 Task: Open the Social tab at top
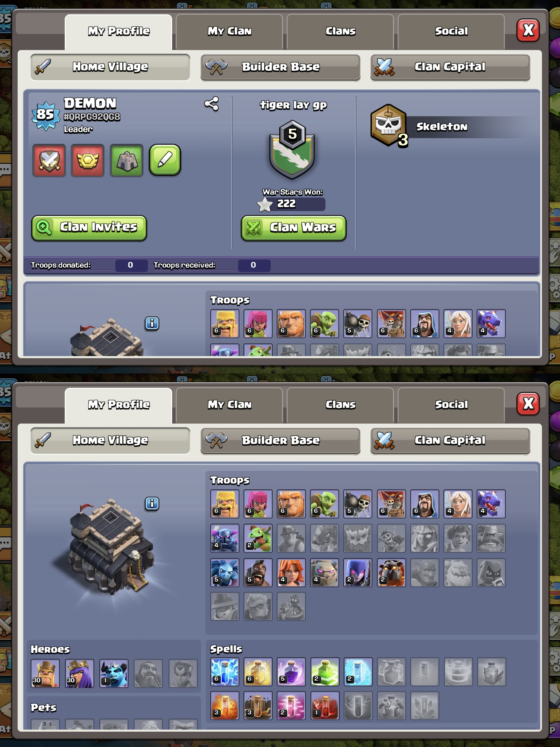(x=451, y=31)
